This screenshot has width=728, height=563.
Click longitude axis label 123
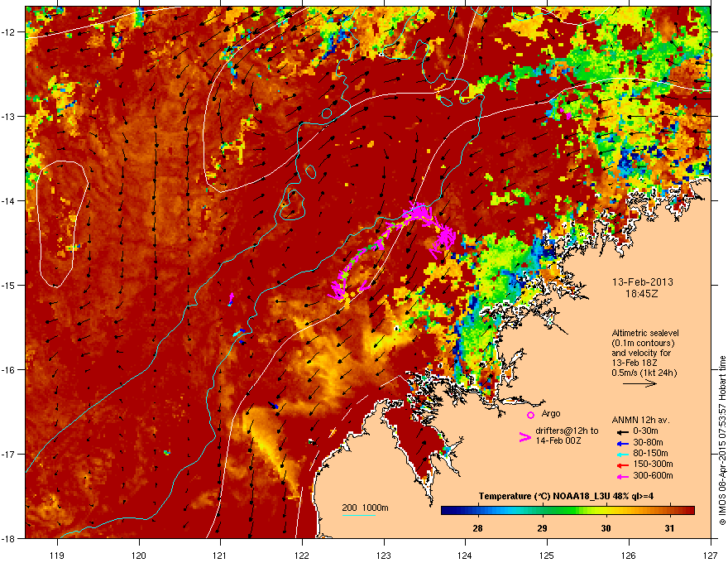(x=384, y=555)
